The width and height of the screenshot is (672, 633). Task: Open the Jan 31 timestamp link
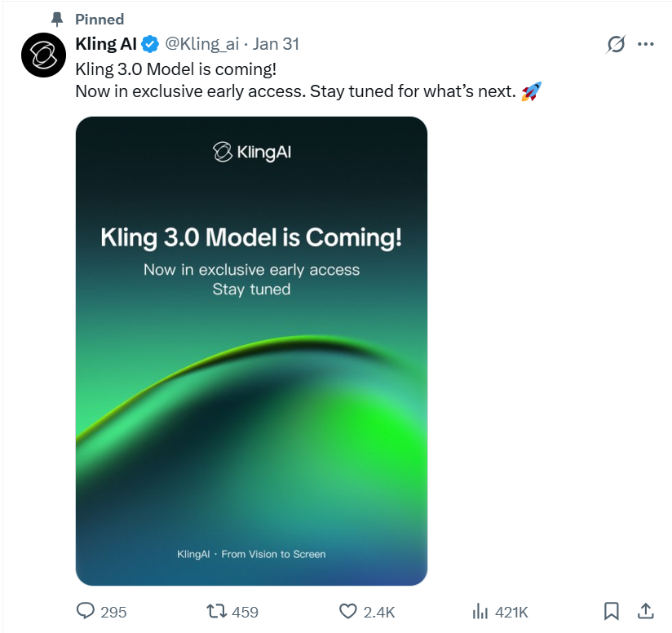pos(276,44)
